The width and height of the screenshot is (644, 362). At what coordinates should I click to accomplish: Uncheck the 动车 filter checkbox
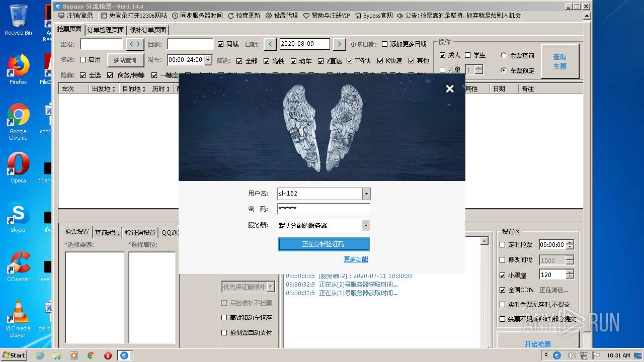[294, 61]
